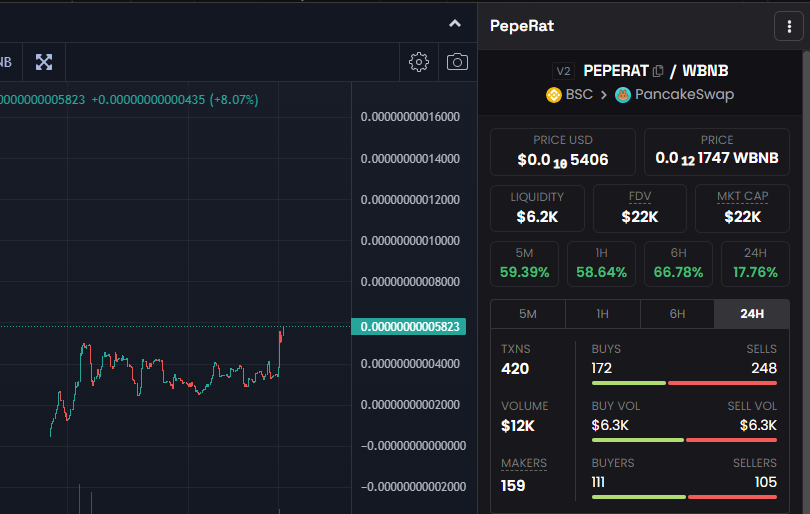This screenshot has width=810, height=514.
Task: Click the BUYS 172 count
Action: (602, 368)
